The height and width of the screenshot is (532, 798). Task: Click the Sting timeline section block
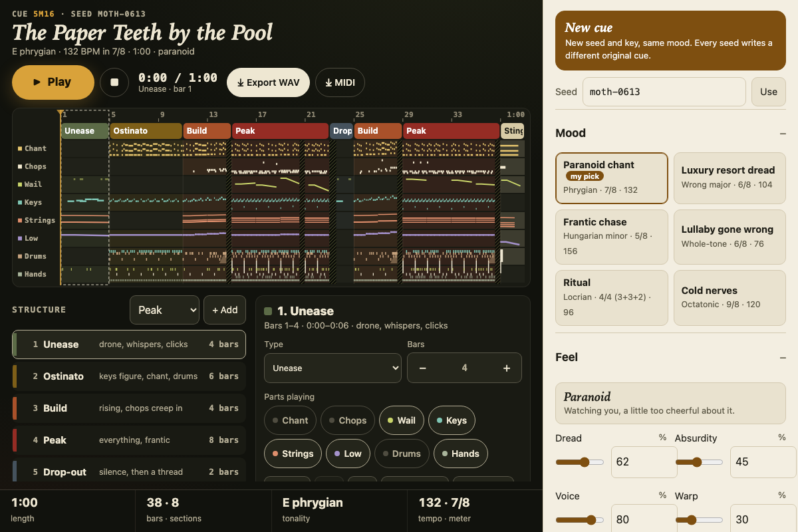point(513,131)
